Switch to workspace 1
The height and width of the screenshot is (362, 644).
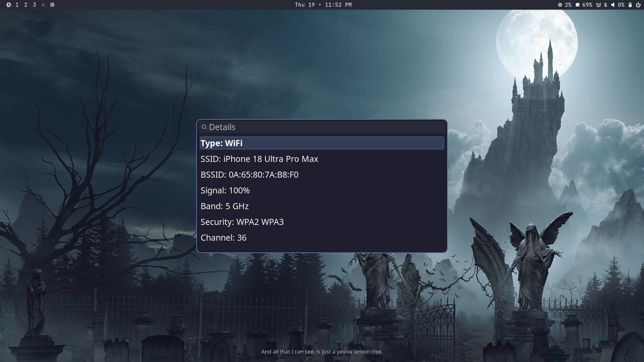[17, 5]
